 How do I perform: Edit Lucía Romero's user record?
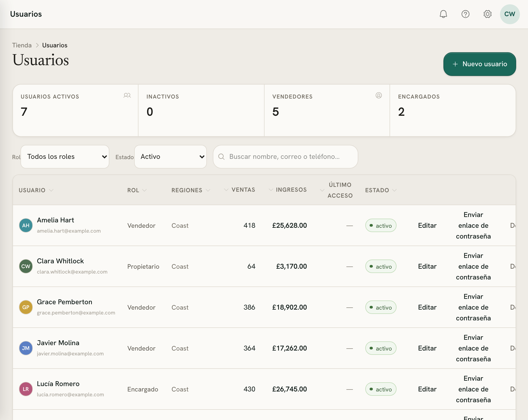tap(427, 389)
